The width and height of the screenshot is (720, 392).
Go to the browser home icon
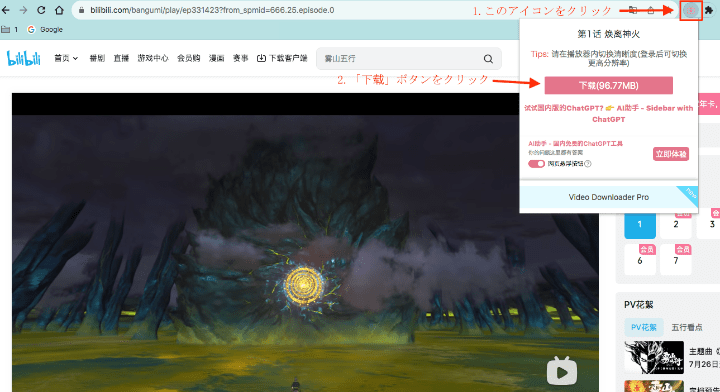[x=59, y=10]
